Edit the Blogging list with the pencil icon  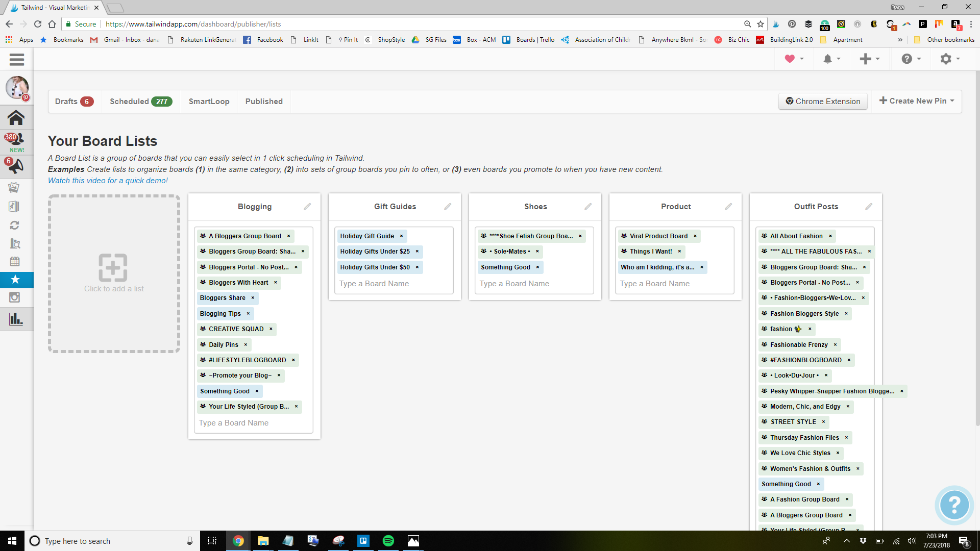(307, 207)
